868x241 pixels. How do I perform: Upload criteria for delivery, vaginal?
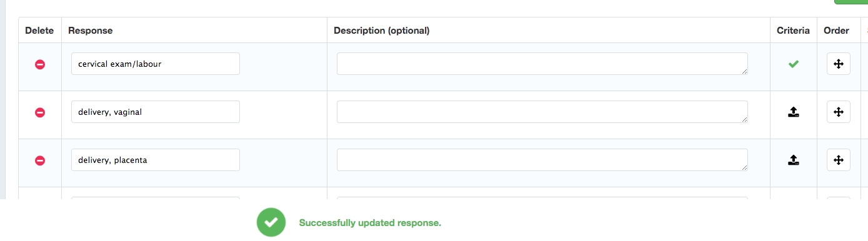point(794,112)
